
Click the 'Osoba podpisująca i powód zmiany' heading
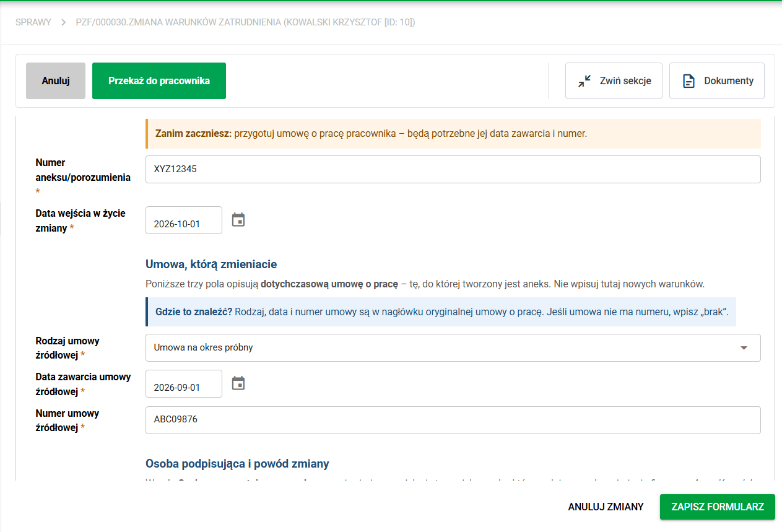(237, 464)
